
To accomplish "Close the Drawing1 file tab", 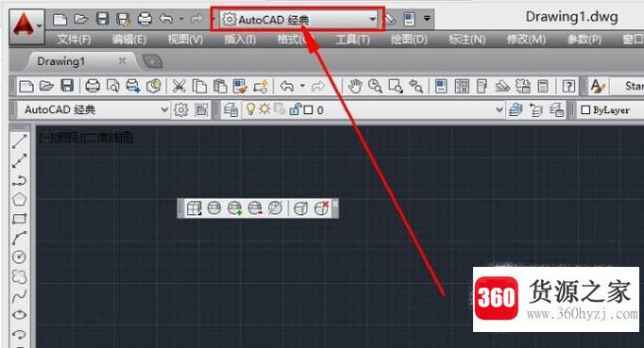I will pos(122,61).
